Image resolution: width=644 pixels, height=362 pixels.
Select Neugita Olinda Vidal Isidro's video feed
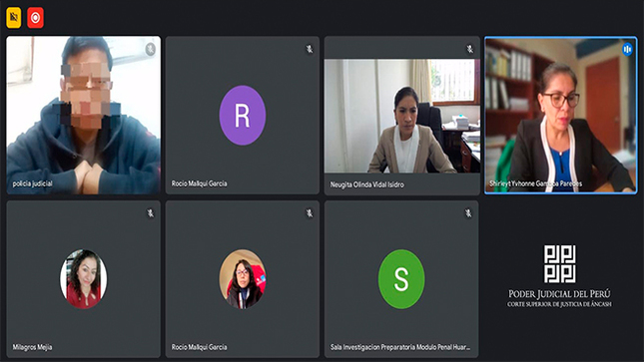click(x=402, y=116)
